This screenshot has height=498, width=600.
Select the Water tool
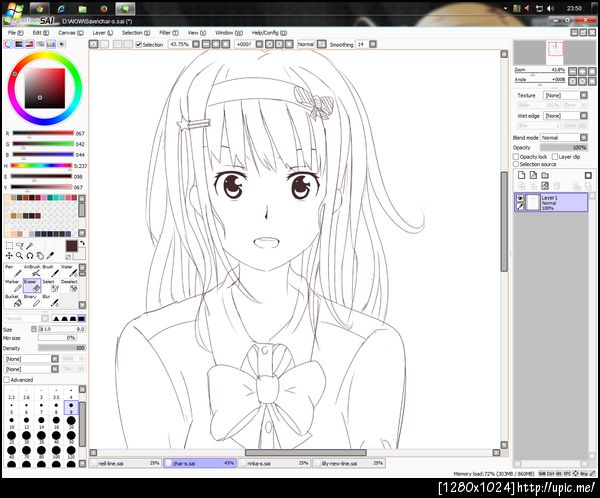70,271
